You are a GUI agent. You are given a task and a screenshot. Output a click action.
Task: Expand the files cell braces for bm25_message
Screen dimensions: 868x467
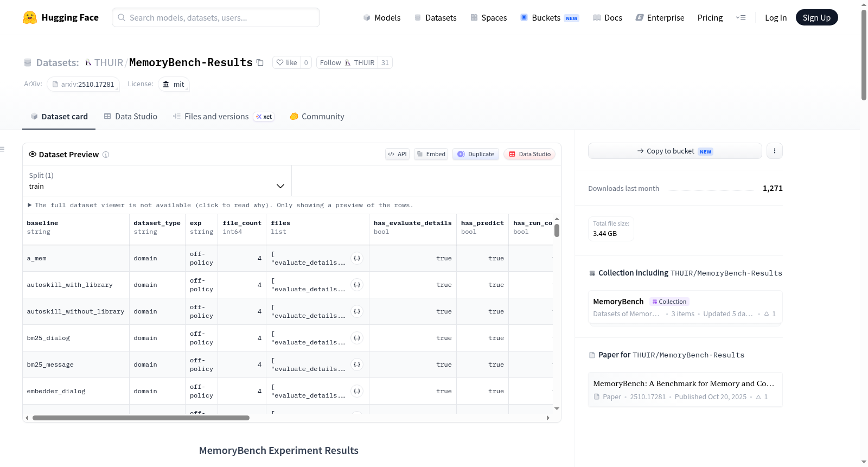357,364
